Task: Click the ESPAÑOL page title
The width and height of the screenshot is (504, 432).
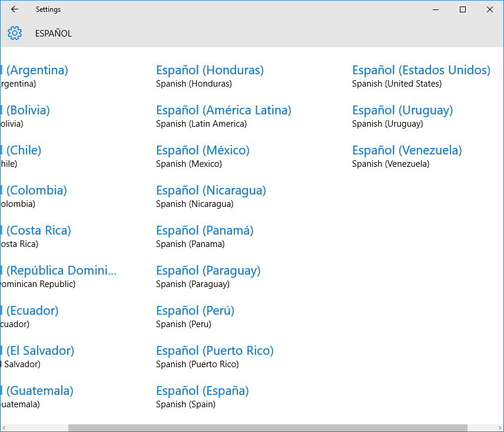Action: coord(52,34)
